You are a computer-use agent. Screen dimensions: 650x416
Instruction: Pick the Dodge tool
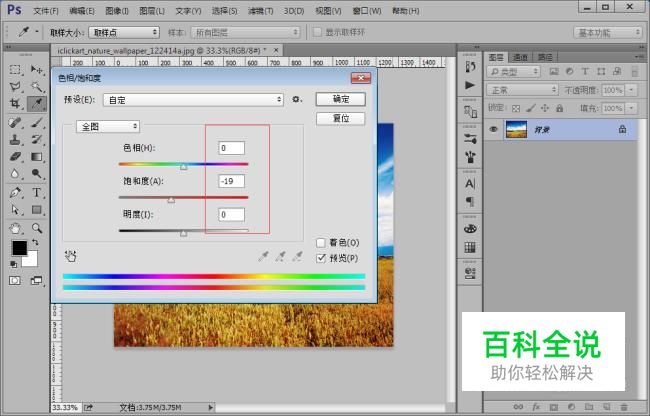tap(37, 174)
